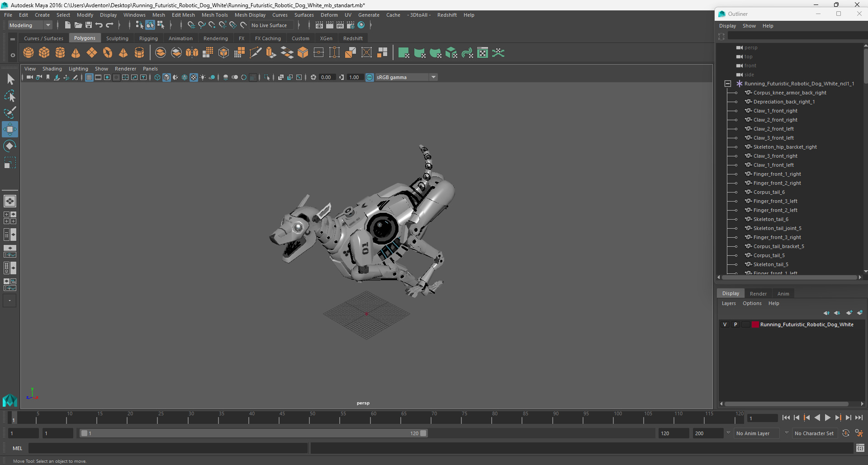This screenshot has width=868, height=465.
Task: Select Corpus_knee_armor_back_right in Outliner
Action: pyautogui.click(x=789, y=93)
